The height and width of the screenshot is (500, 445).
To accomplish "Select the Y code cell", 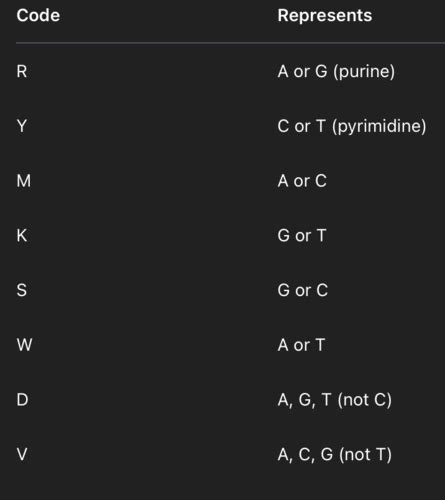I will 22,126.
